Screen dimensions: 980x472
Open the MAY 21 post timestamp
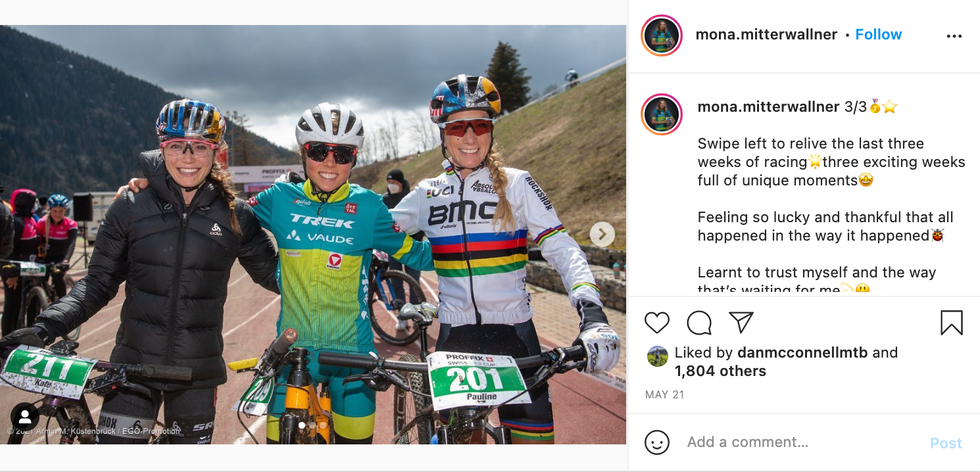664,395
